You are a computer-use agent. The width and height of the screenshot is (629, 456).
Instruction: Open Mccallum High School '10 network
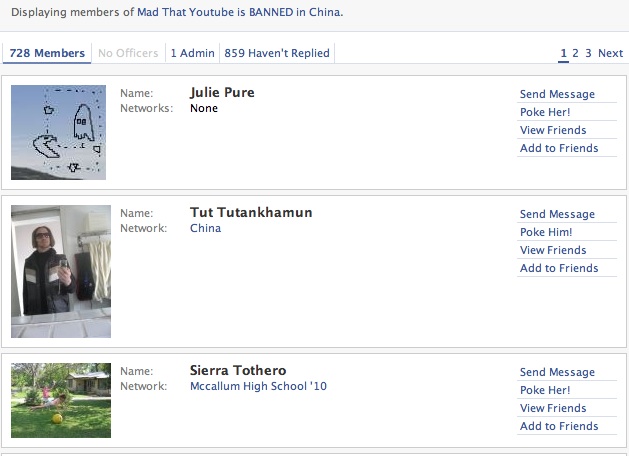coord(258,386)
